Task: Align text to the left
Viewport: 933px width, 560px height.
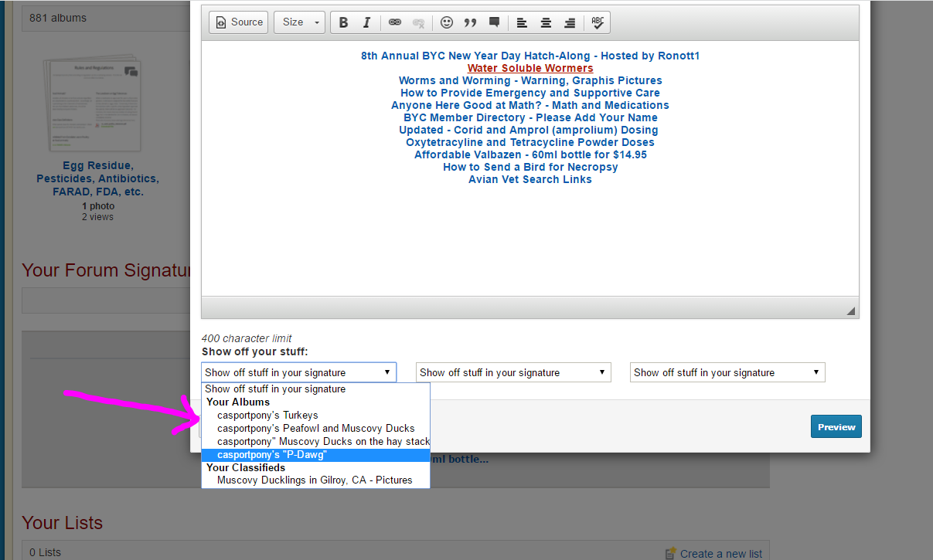Action: (x=523, y=22)
